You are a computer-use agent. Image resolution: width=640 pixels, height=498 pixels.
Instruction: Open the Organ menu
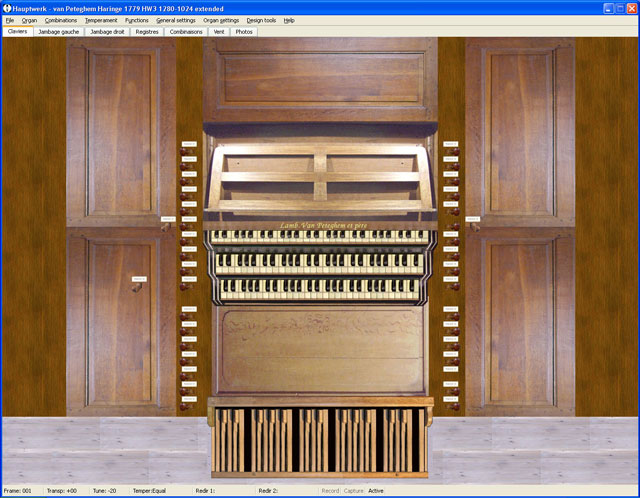click(x=29, y=20)
